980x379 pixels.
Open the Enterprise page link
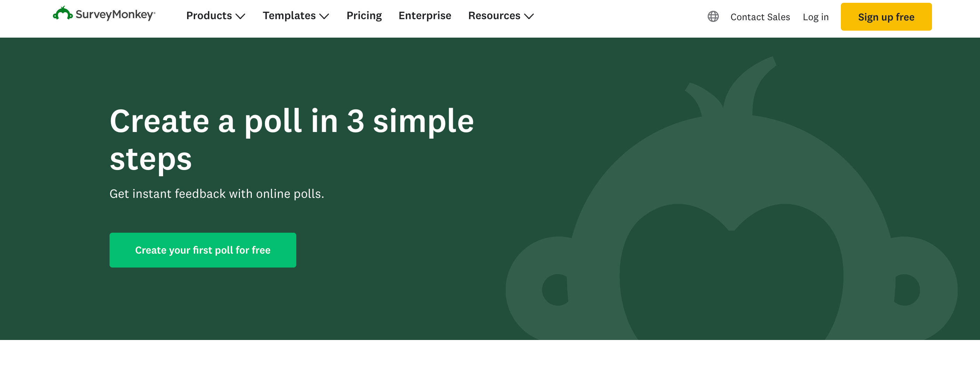[x=425, y=16]
